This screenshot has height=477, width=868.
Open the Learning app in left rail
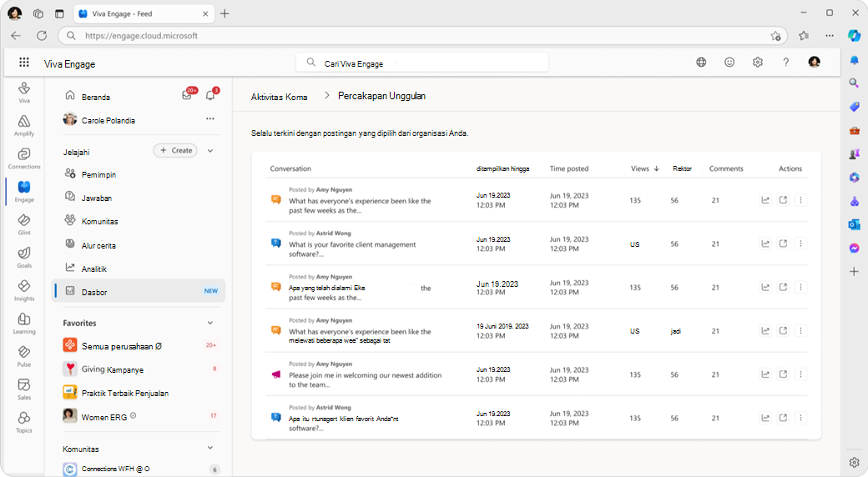[x=24, y=324]
